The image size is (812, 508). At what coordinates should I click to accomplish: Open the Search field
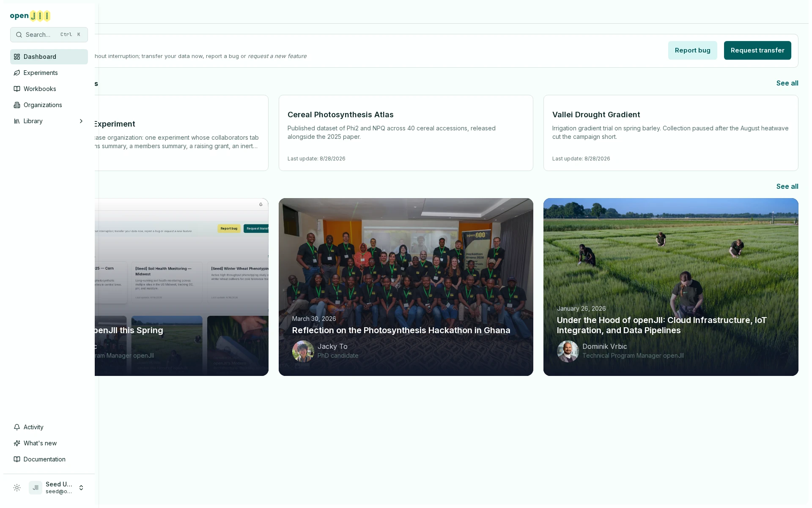[x=49, y=35]
